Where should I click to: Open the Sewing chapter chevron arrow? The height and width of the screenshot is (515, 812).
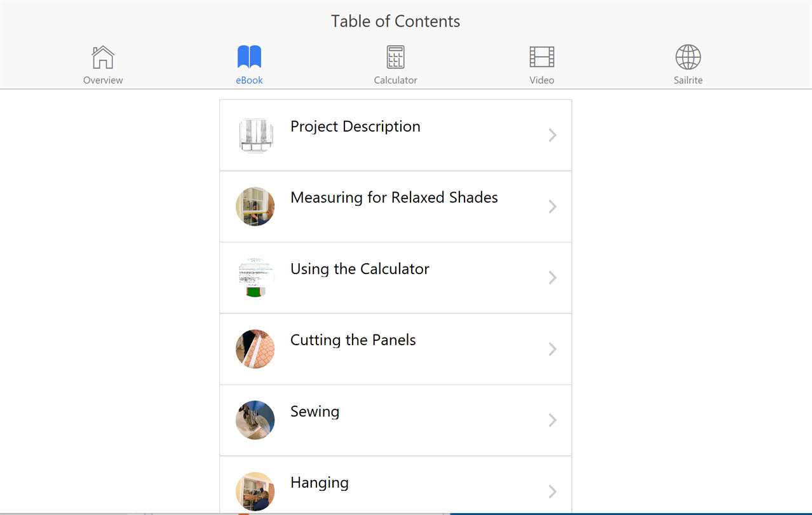point(553,420)
